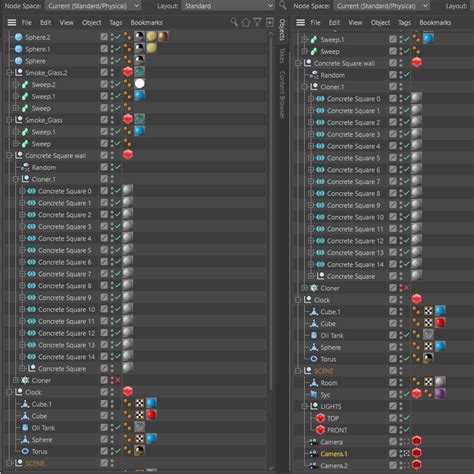Click the TOP light icon in right panel

(320, 418)
